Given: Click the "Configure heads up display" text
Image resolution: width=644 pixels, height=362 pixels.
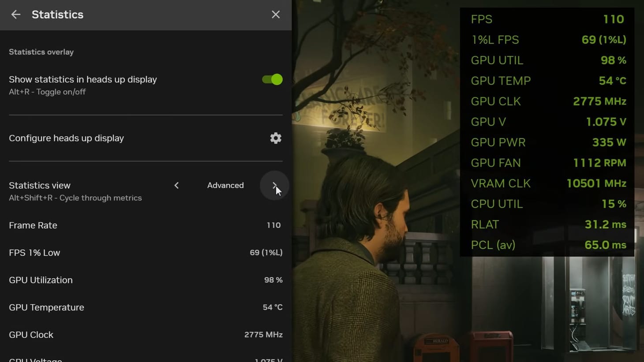Looking at the screenshot, I should tap(66, 138).
